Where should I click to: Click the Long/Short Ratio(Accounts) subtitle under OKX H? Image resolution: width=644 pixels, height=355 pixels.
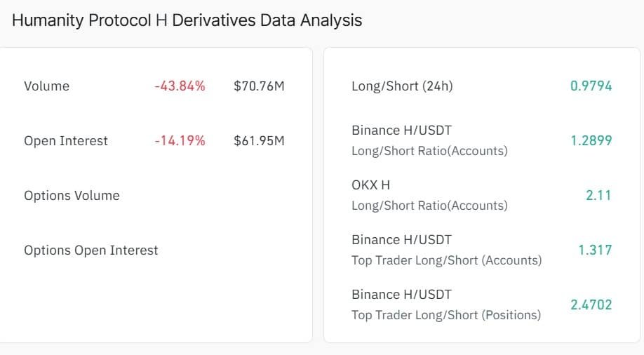(x=429, y=206)
